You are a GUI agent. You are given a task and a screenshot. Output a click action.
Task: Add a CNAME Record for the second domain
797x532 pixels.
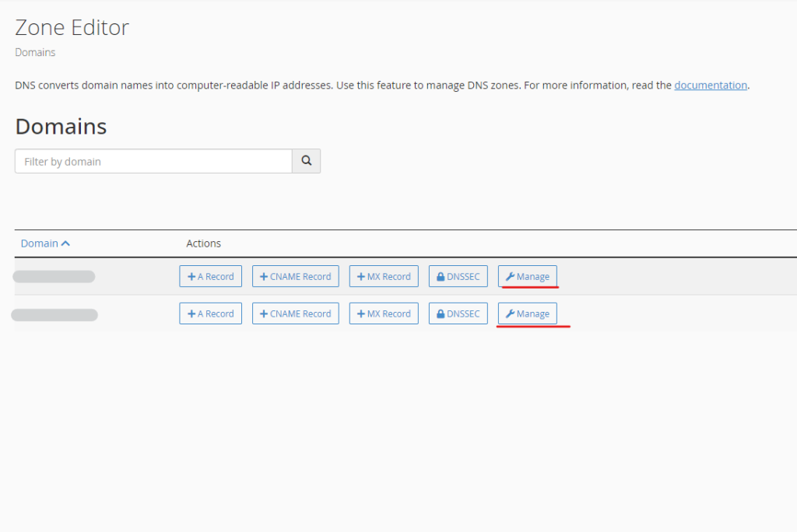tap(295, 313)
